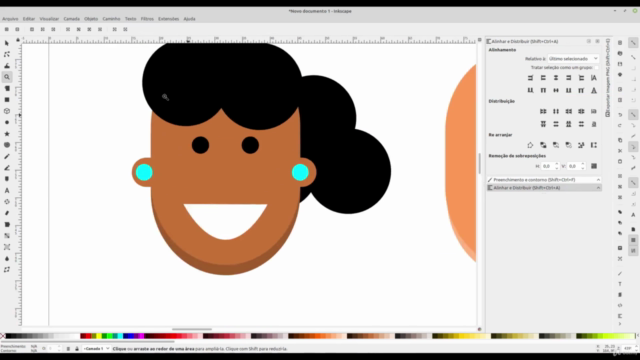Apply remove overlaps button
Image resolution: width=640 pixels, height=360 pixels.
click(594, 166)
